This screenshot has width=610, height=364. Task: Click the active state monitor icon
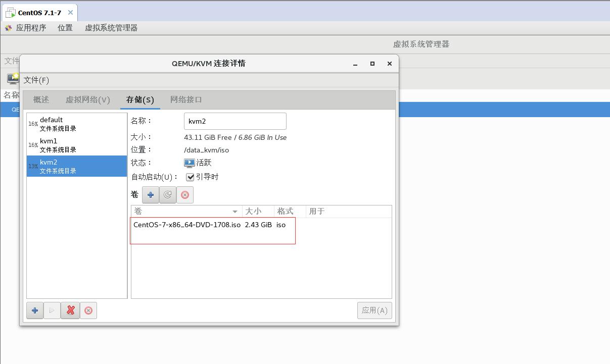[x=190, y=163]
